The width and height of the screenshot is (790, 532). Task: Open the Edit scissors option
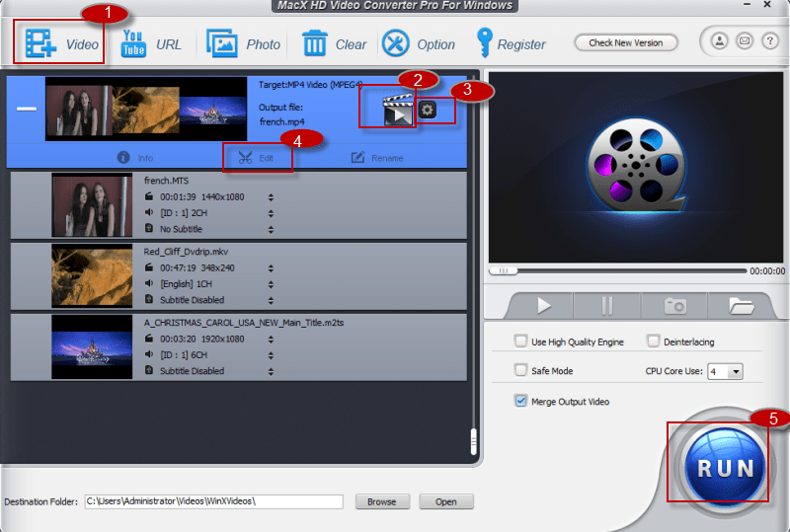click(x=256, y=158)
